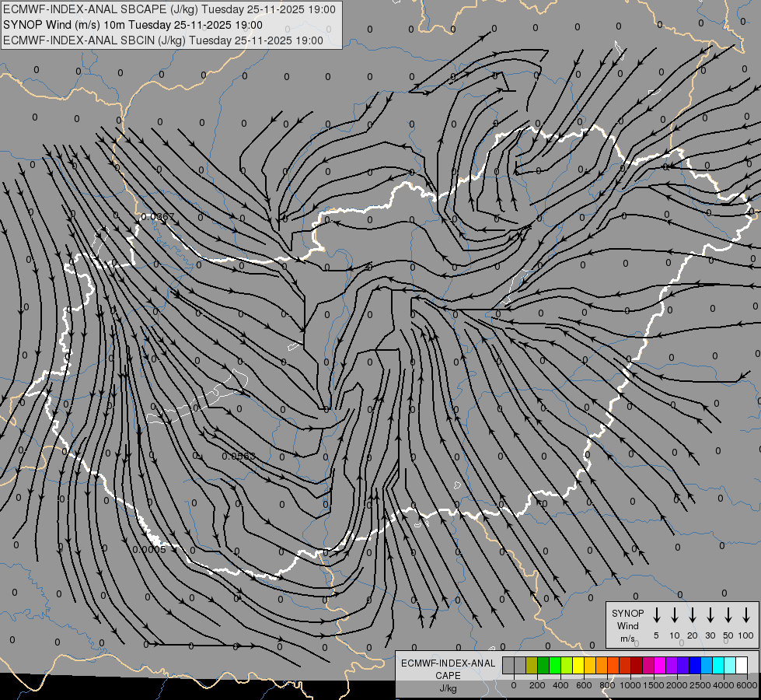This screenshot has height=700, width=761.
Task: Click the ECMWF-INDEX-ANAL legend label
Action: [448, 663]
